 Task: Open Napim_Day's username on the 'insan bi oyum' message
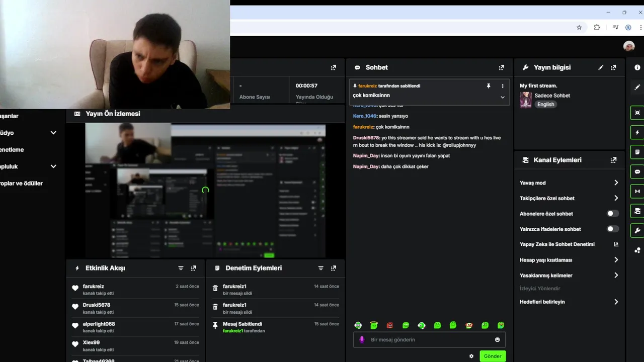click(x=366, y=156)
